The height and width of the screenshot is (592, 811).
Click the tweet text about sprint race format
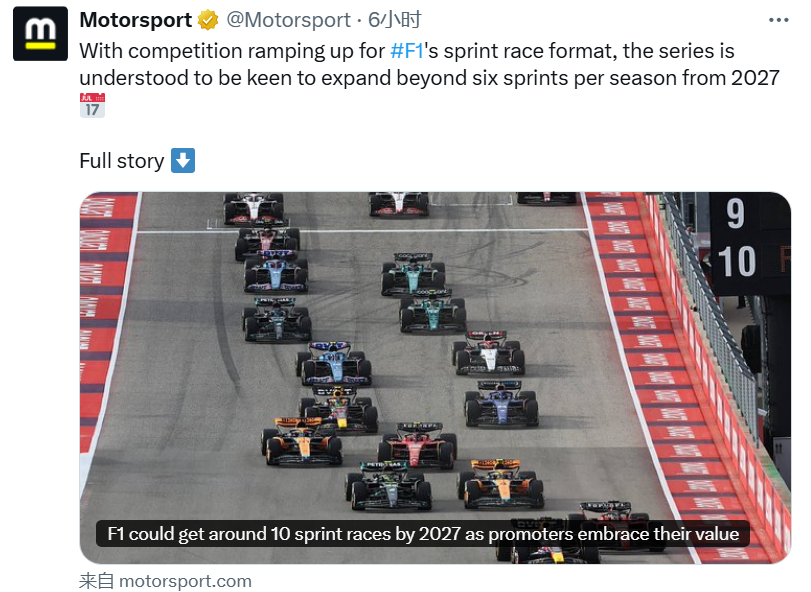(x=429, y=64)
